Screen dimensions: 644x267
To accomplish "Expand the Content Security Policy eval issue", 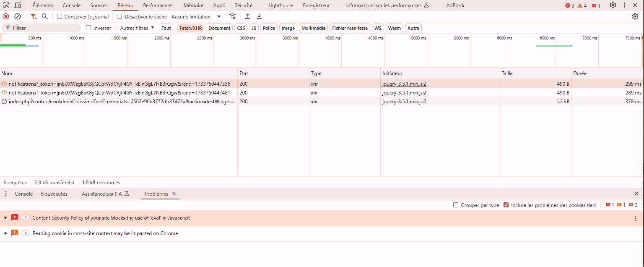I will (x=6, y=218).
